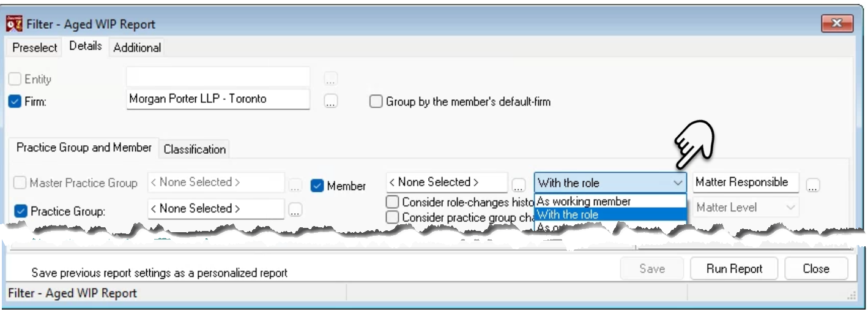
Task: Open the Additional tab
Action: tap(137, 47)
